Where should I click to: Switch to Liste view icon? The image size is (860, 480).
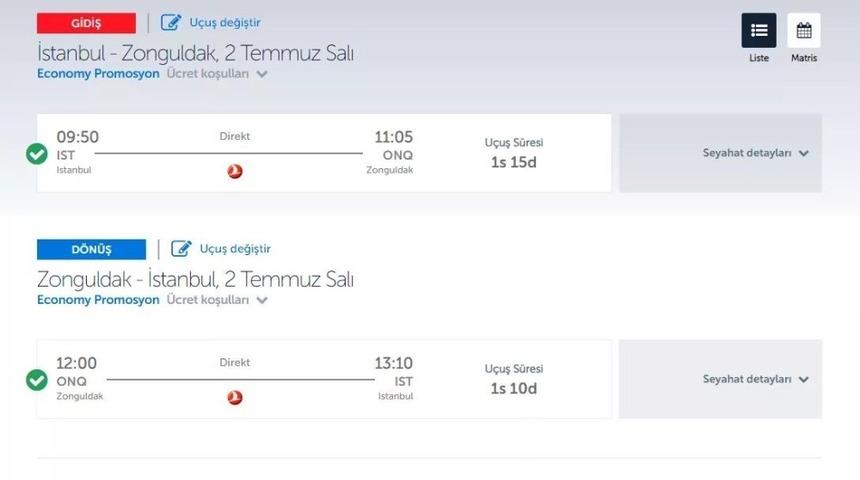tap(758, 30)
